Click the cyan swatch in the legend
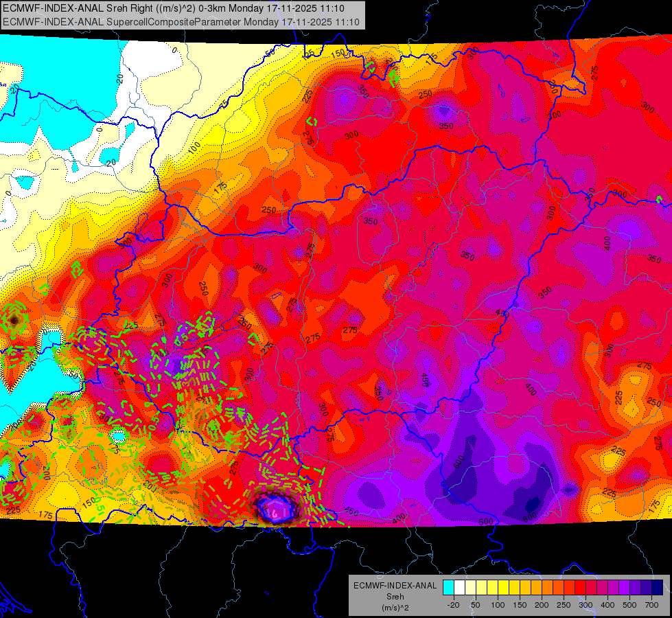Image resolution: width=672 pixels, height=618 pixels. pos(448,588)
